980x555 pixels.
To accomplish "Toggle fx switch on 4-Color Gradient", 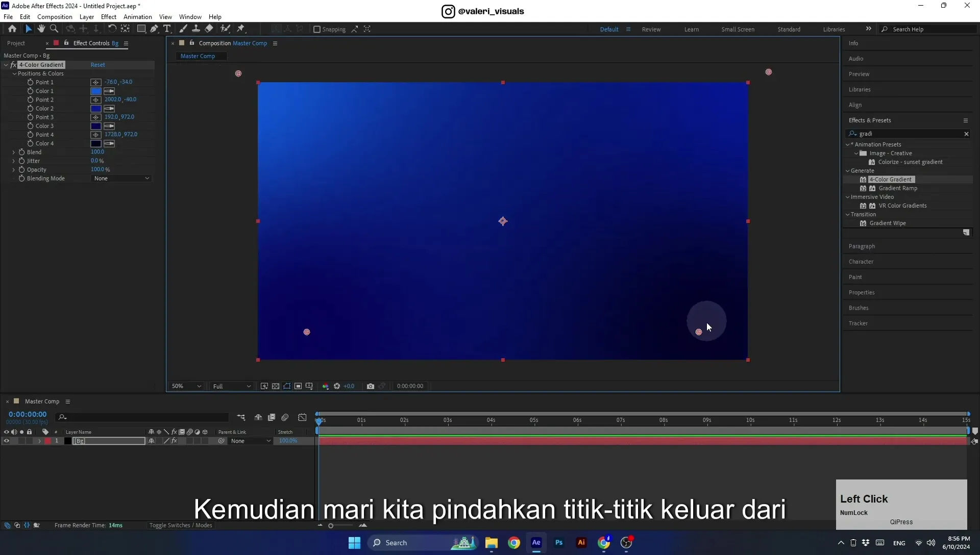I will point(13,65).
